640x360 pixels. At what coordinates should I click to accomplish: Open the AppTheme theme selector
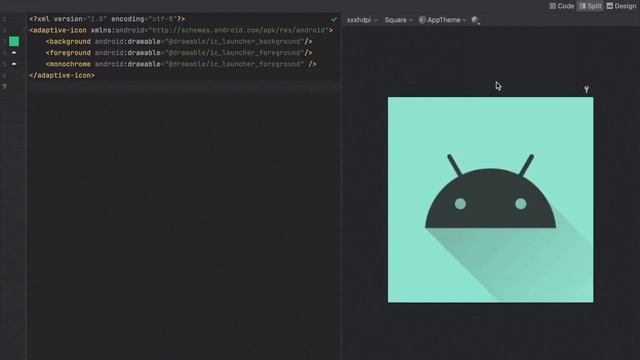(442, 20)
